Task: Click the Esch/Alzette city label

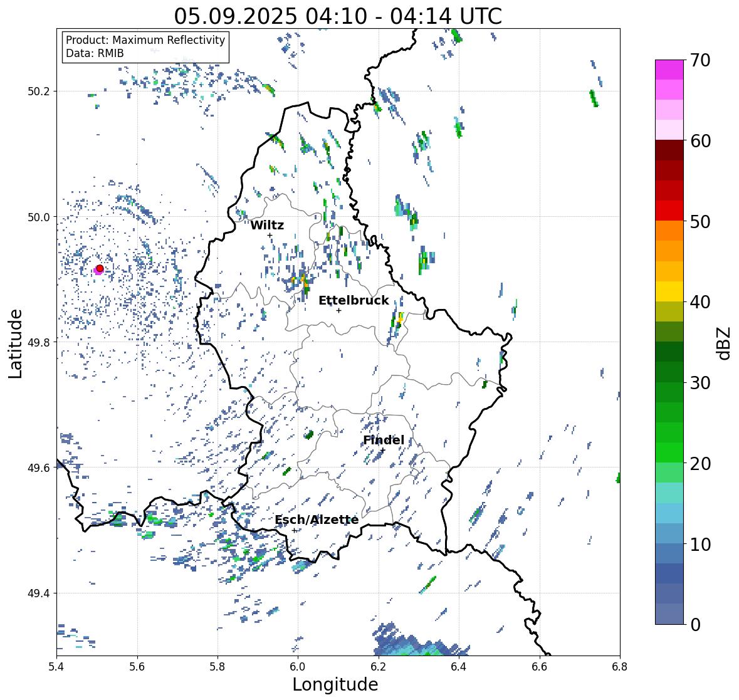Action: pyautogui.click(x=317, y=520)
